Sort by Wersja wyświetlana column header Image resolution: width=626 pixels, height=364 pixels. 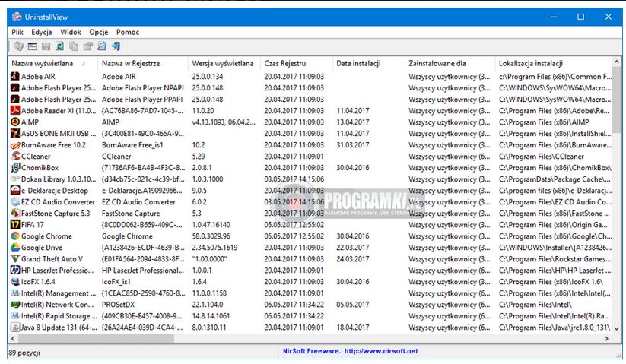[224, 63]
